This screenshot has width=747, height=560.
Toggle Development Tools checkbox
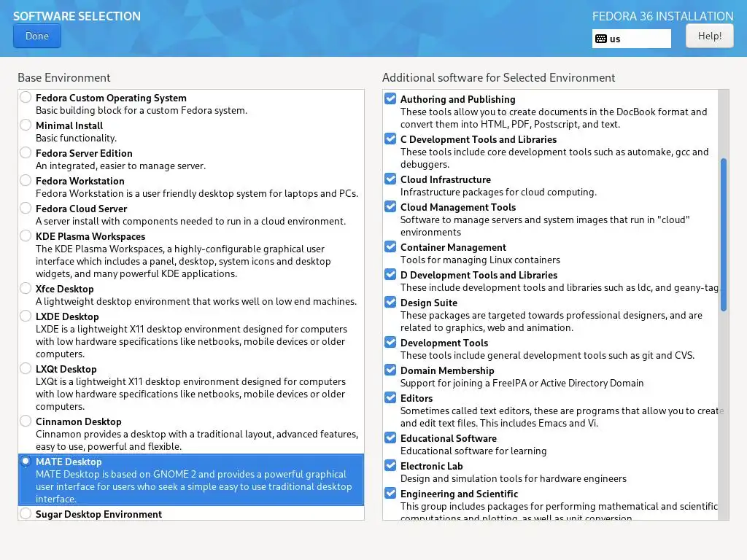click(x=390, y=342)
